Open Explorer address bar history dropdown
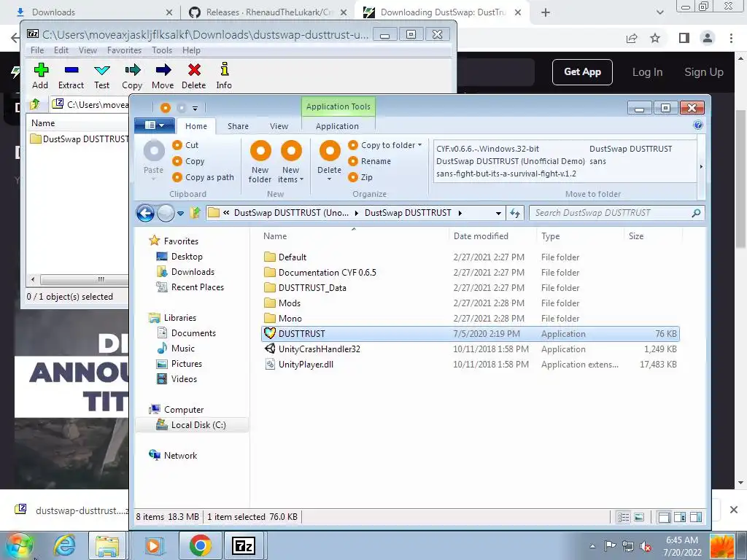747x560 pixels. pos(498,214)
